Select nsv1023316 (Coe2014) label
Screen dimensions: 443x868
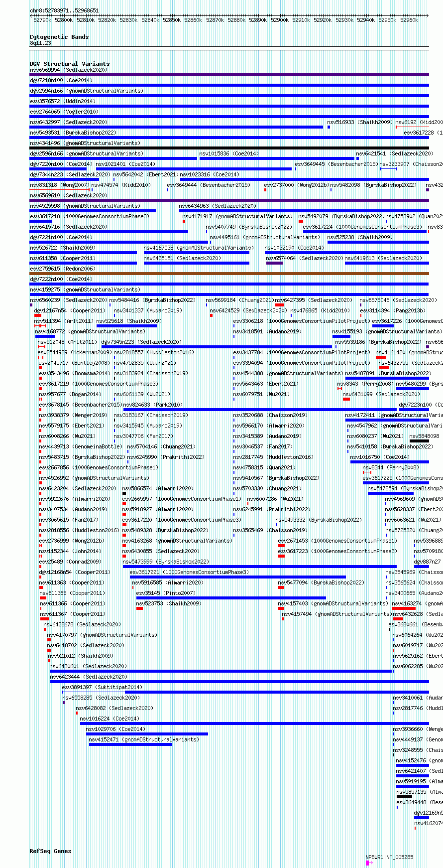[210, 174]
